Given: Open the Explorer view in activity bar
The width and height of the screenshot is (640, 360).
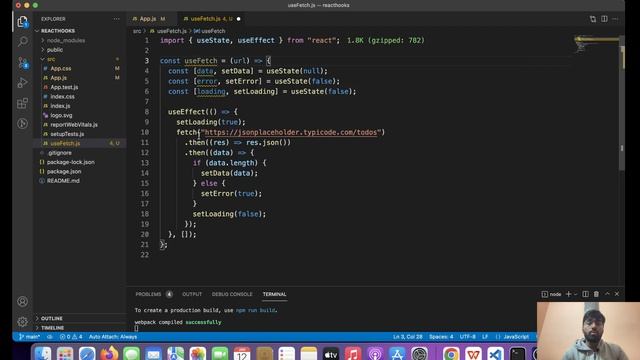Looking at the screenshot, I should (x=22, y=21).
